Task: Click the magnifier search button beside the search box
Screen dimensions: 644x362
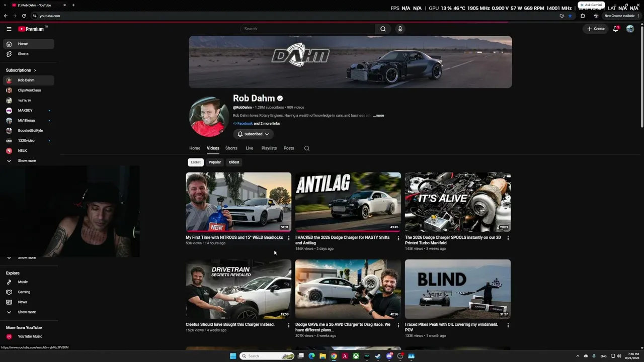Action: tap(383, 29)
